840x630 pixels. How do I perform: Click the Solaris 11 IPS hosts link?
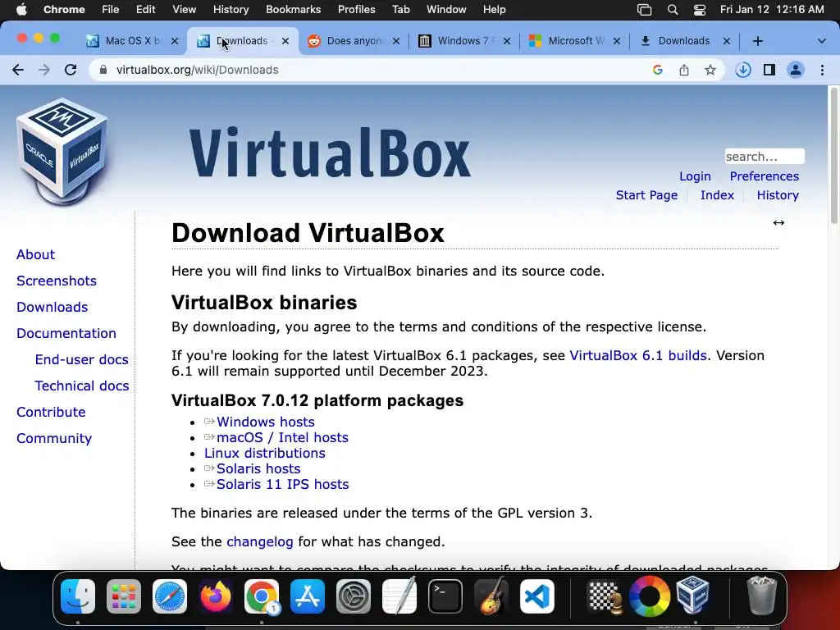pos(283,484)
